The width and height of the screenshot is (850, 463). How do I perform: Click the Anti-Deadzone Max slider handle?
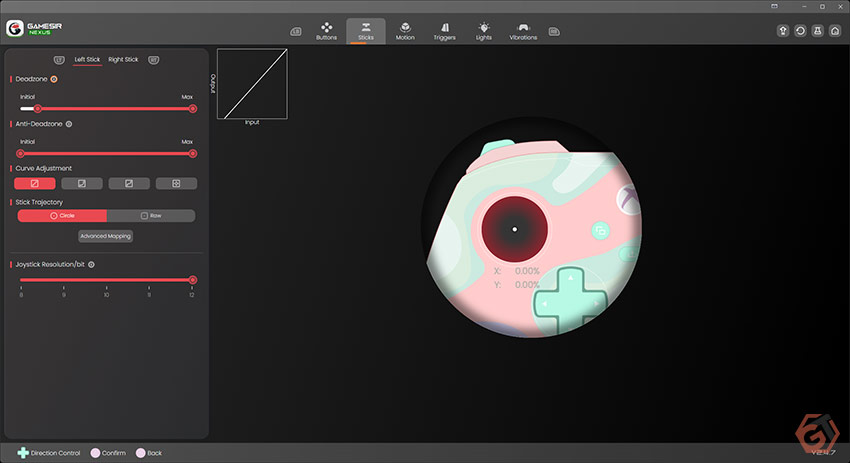pos(192,154)
